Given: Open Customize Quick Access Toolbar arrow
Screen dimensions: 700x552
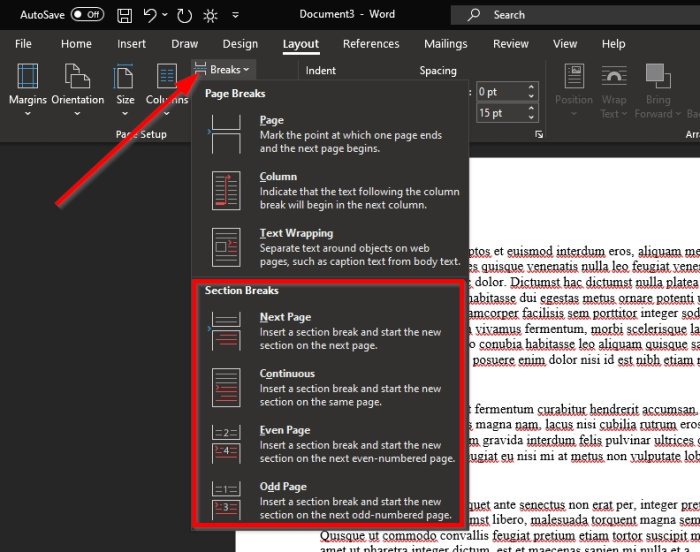Looking at the screenshot, I should click(236, 16).
